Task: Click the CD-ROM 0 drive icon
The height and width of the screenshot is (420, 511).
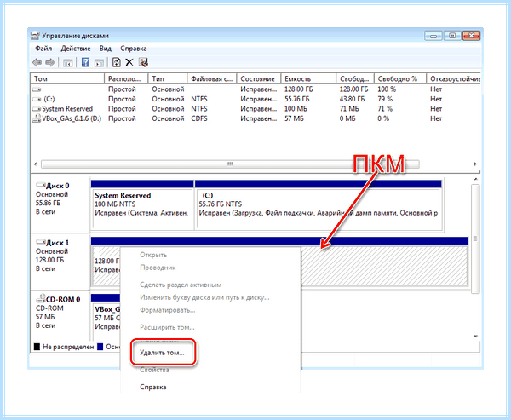Action: (41, 298)
